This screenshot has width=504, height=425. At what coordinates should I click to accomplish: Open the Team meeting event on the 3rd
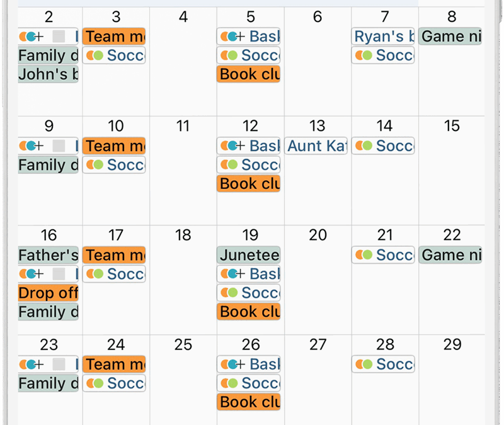coord(114,37)
